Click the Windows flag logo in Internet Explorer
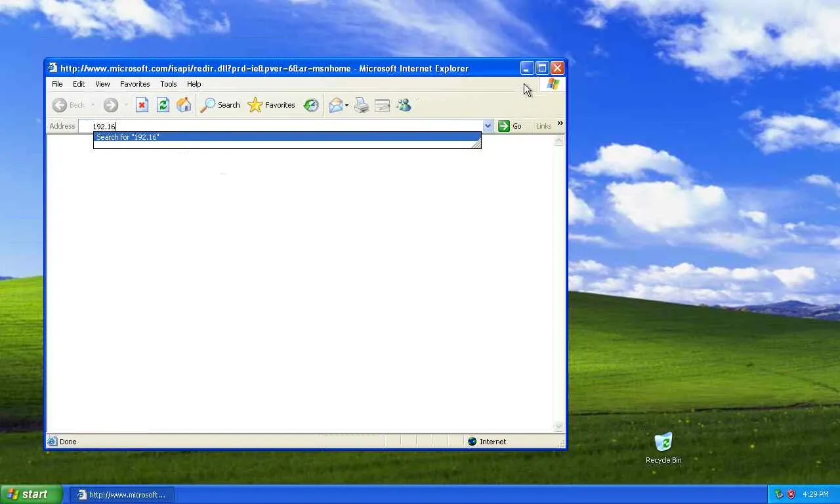 (x=553, y=84)
